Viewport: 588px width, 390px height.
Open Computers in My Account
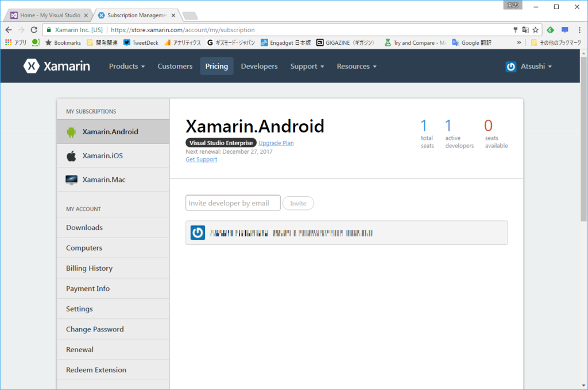[x=113, y=248]
